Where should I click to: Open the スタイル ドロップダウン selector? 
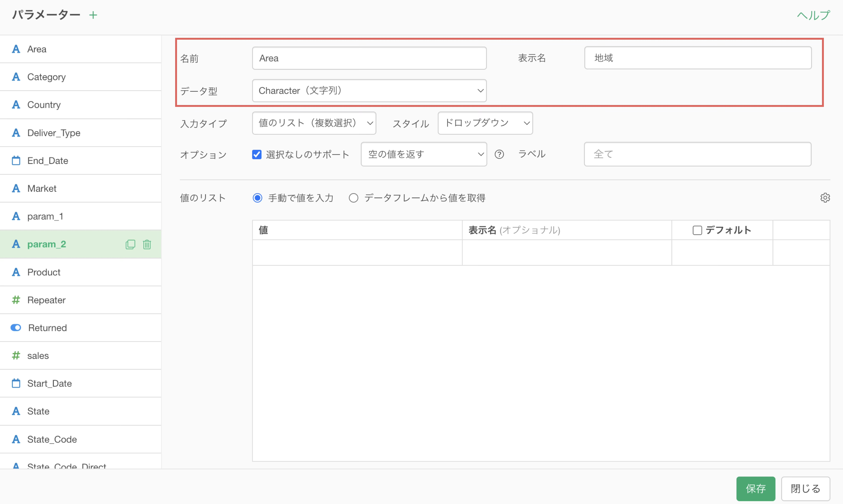485,123
